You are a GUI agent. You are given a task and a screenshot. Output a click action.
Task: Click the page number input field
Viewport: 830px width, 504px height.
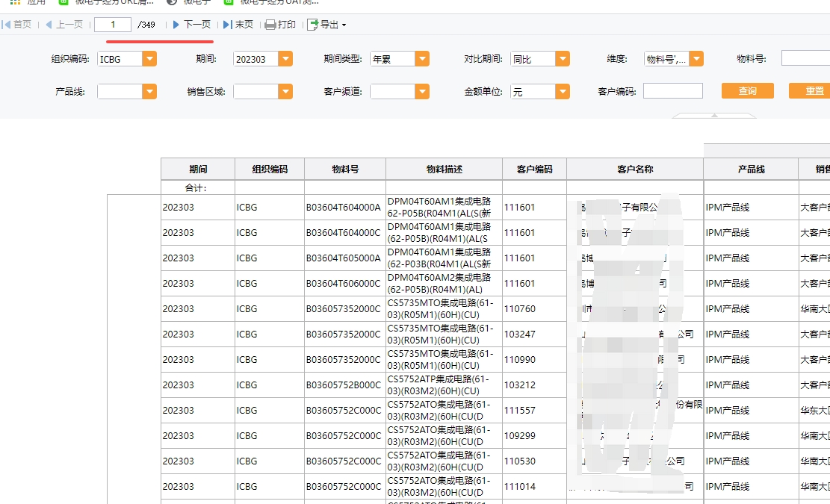pos(113,25)
